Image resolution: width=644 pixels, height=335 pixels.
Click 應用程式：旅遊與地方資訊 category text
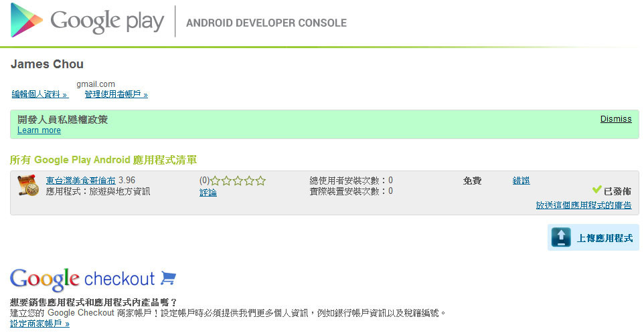(x=98, y=191)
